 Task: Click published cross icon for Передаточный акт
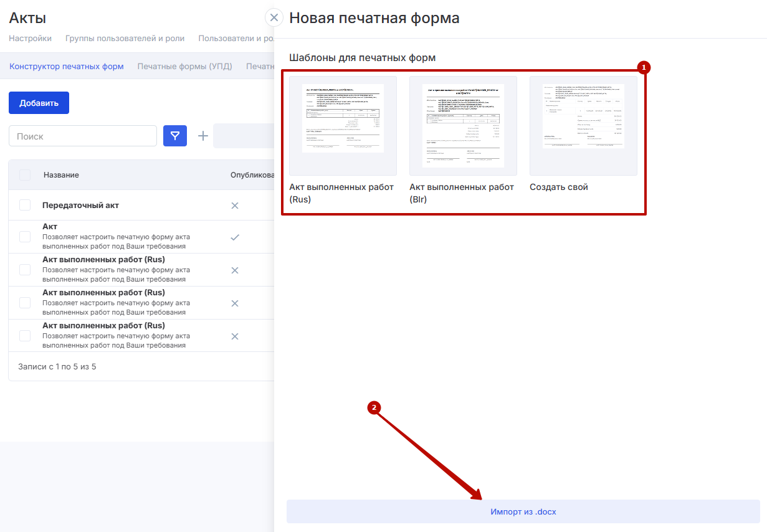[235, 206]
